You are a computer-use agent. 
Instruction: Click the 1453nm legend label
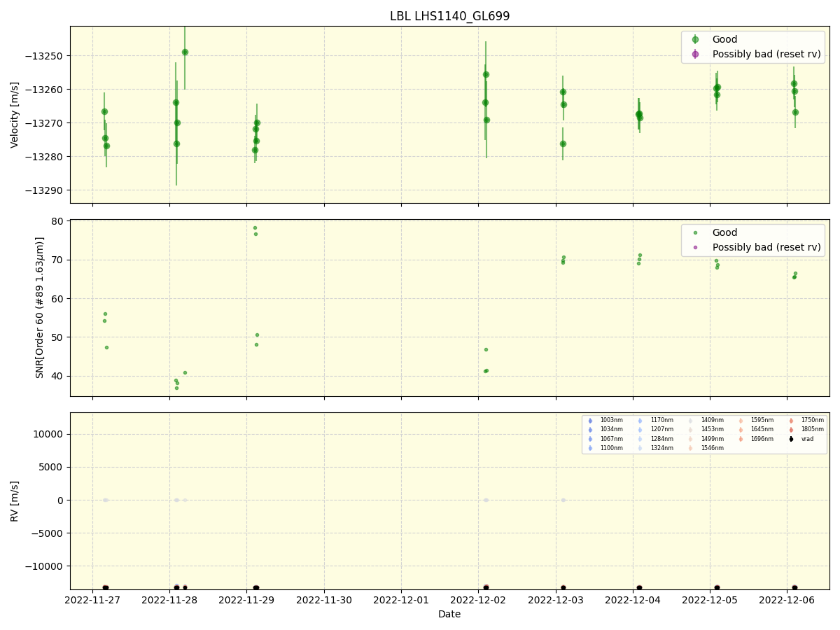point(713,429)
